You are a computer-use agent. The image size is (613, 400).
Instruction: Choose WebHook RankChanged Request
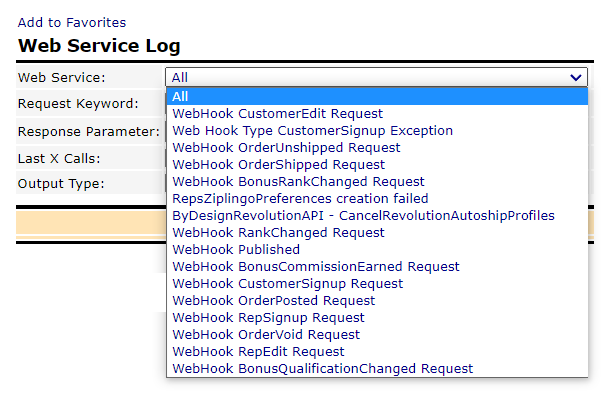click(377, 233)
